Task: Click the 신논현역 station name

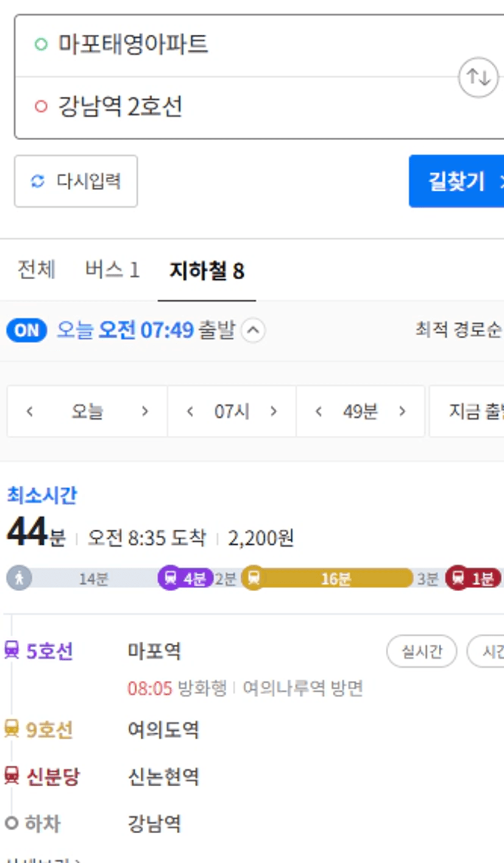Action: [x=163, y=776]
